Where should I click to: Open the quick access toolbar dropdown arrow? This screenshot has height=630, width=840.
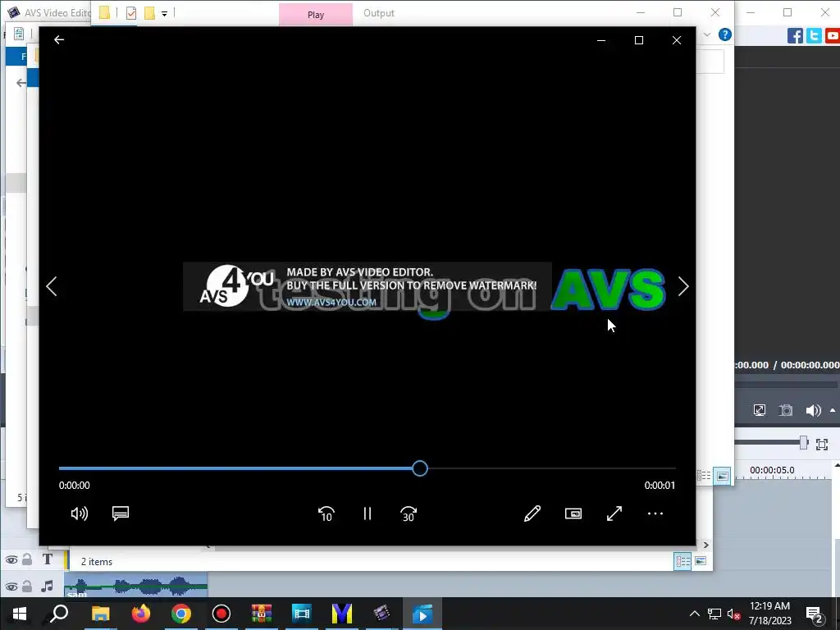[x=164, y=13]
